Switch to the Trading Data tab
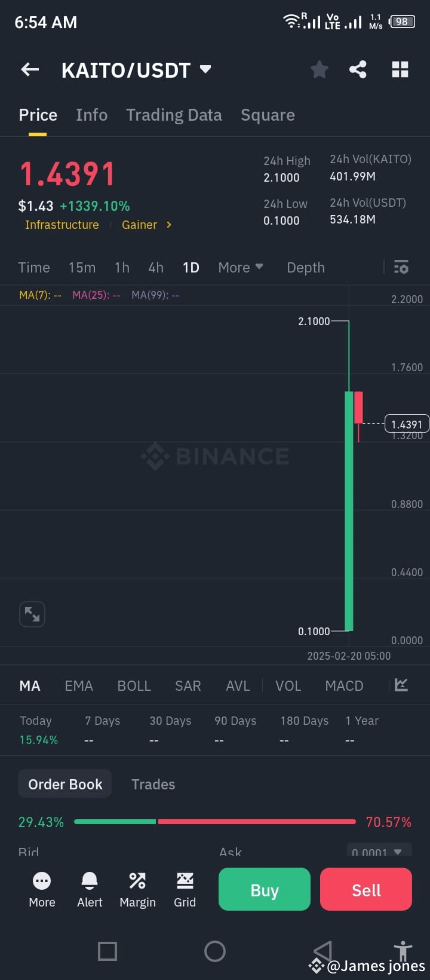The width and height of the screenshot is (430, 980). pos(174,115)
